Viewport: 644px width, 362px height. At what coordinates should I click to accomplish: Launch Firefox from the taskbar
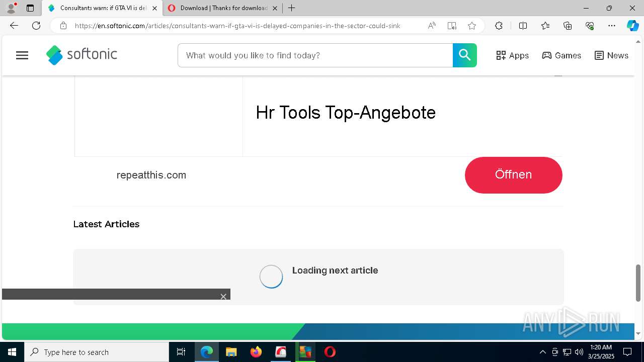tap(256, 352)
